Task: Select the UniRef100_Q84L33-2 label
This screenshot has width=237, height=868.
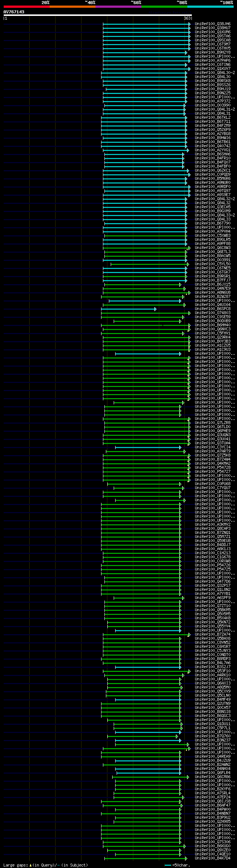Action: 215,215
